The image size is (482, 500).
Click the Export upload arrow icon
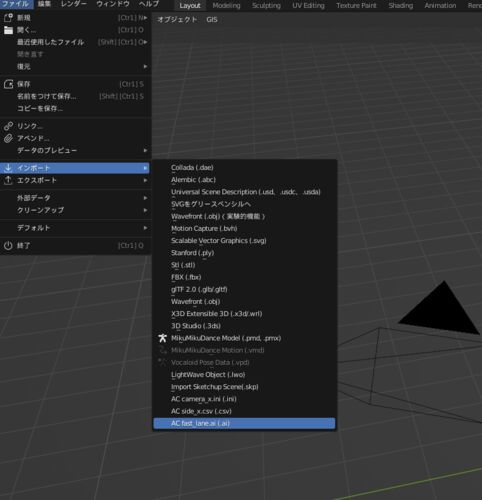(x=8, y=180)
